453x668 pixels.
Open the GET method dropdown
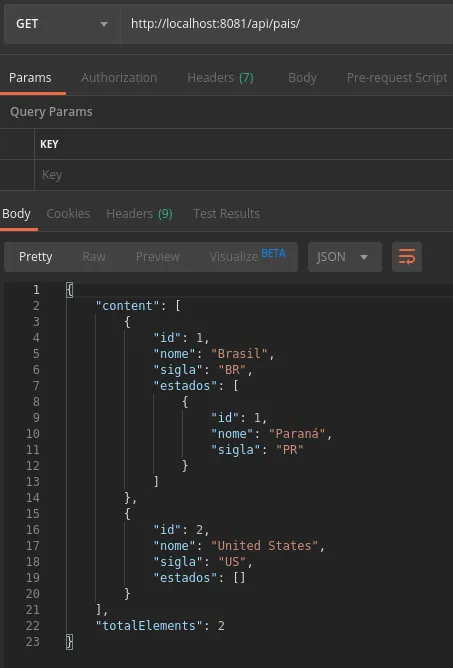click(62, 24)
